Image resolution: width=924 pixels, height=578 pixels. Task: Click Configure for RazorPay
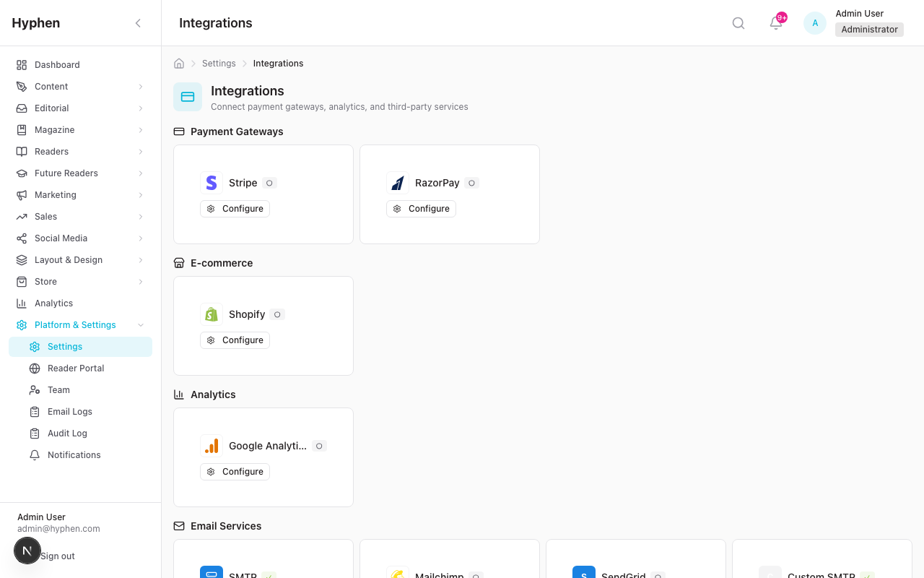(421, 208)
